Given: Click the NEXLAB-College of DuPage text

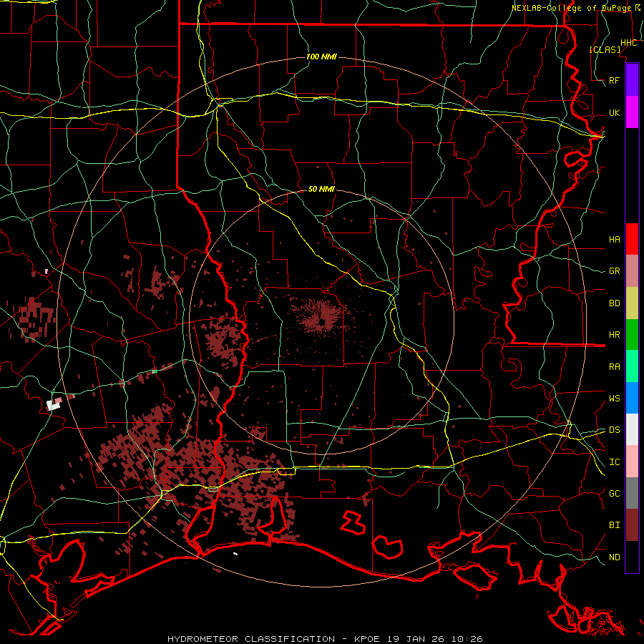Looking at the screenshot, I should pos(571,8).
